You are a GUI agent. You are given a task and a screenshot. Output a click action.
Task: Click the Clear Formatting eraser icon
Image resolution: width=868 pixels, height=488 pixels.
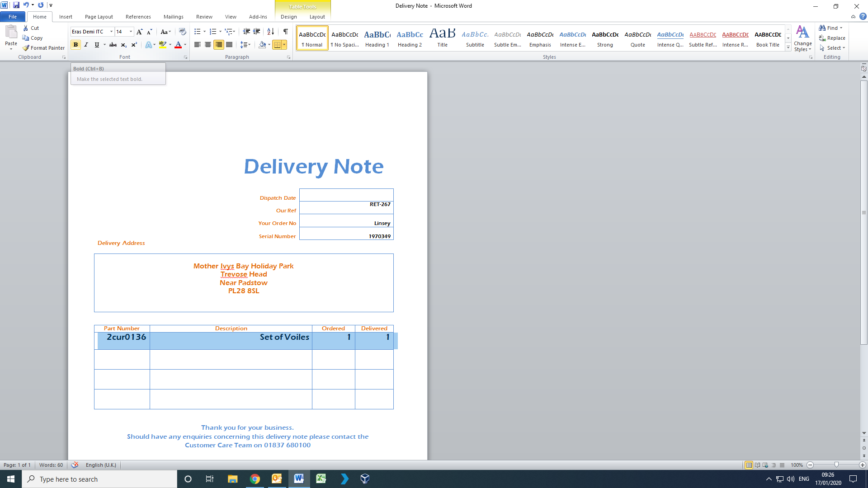182,32
